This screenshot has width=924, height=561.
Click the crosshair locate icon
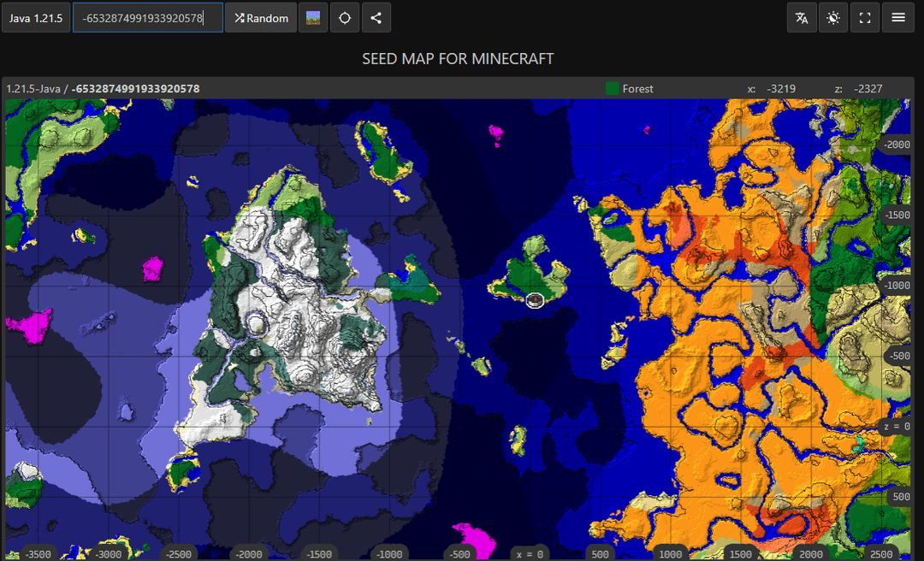coord(345,18)
